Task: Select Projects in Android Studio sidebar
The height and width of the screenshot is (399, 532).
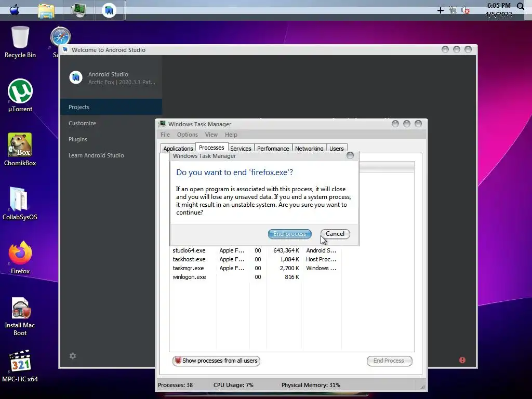Action: point(111,107)
